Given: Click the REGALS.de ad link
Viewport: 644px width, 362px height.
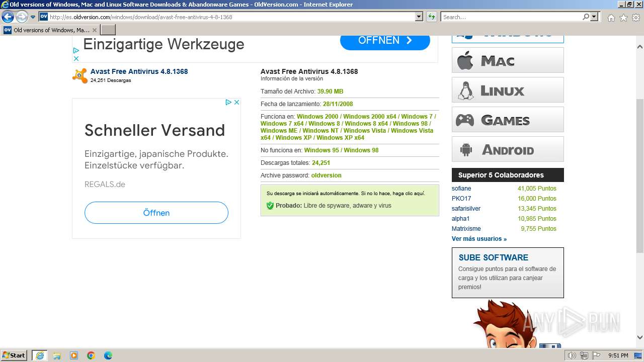Looking at the screenshot, I should [x=105, y=184].
